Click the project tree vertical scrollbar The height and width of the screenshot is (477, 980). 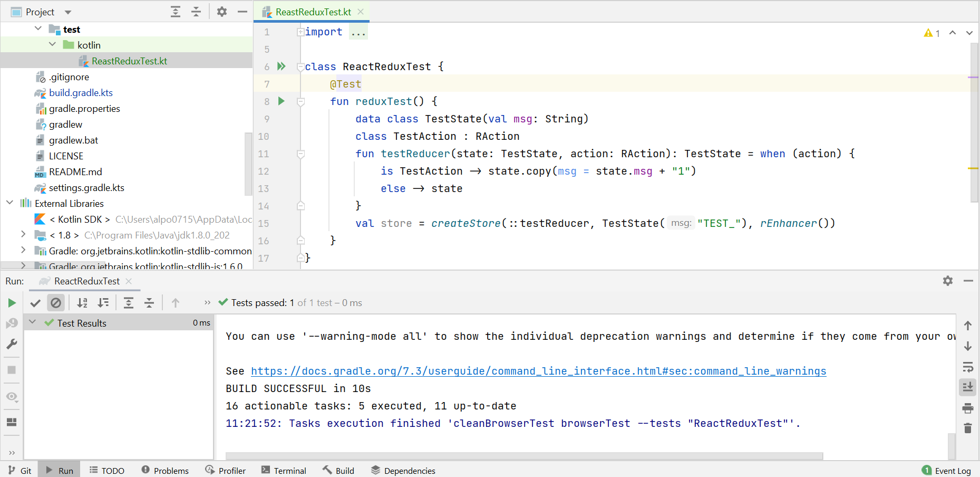[248, 164]
